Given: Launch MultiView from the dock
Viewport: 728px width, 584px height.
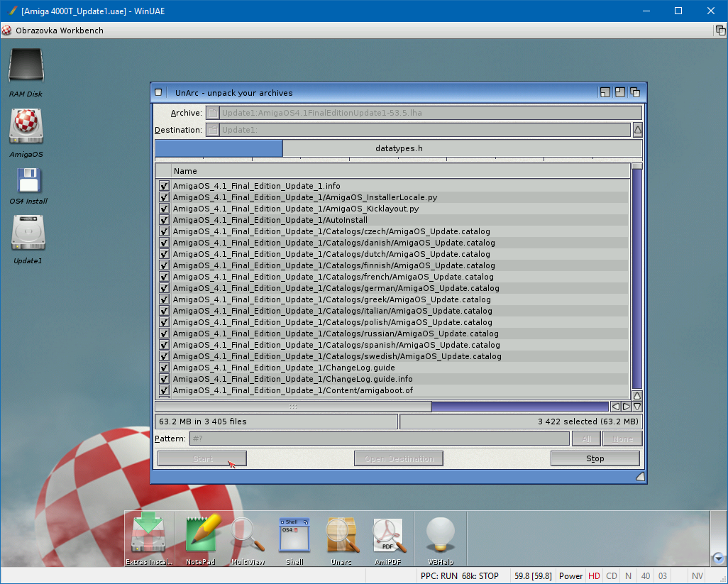Looking at the screenshot, I should (x=248, y=535).
